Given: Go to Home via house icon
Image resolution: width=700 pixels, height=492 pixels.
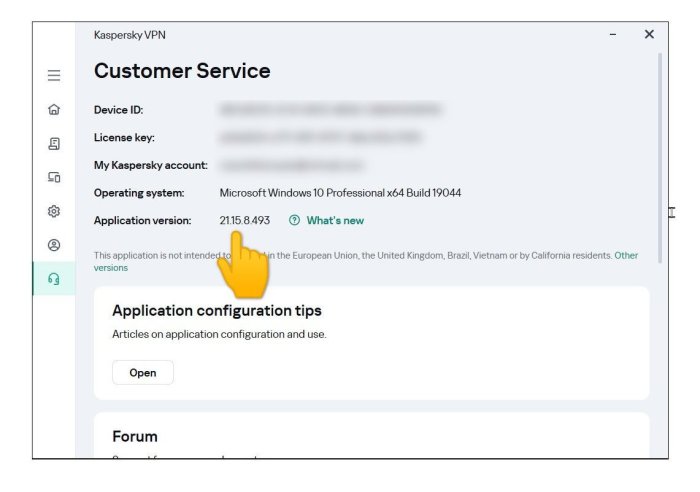Looking at the screenshot, I should click(54, 109).
